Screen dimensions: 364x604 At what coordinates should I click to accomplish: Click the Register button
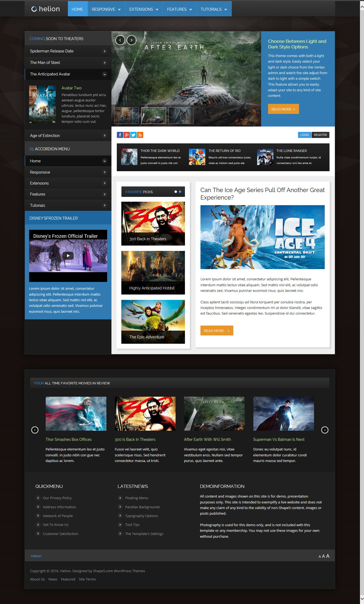tap(320, 135)
